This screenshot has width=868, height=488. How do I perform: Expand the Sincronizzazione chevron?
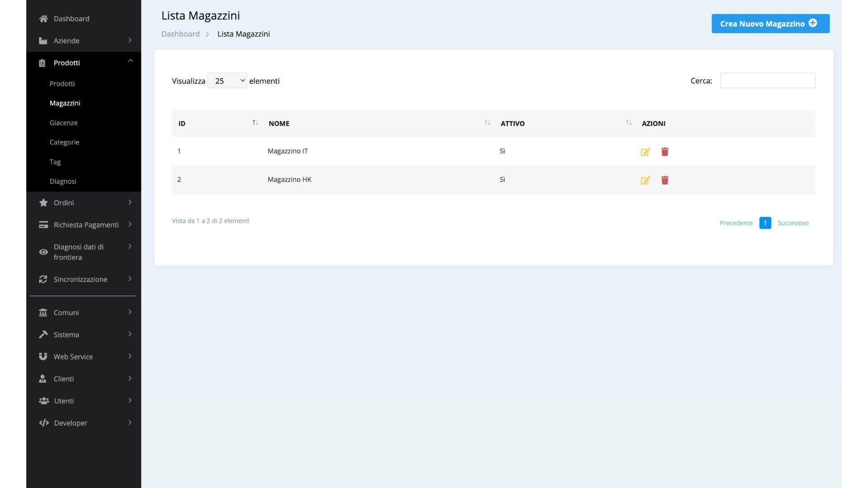coord(130,279)
